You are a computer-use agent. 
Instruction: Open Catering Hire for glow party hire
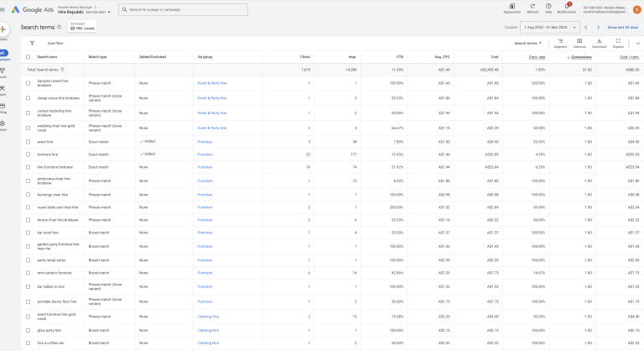208,330
